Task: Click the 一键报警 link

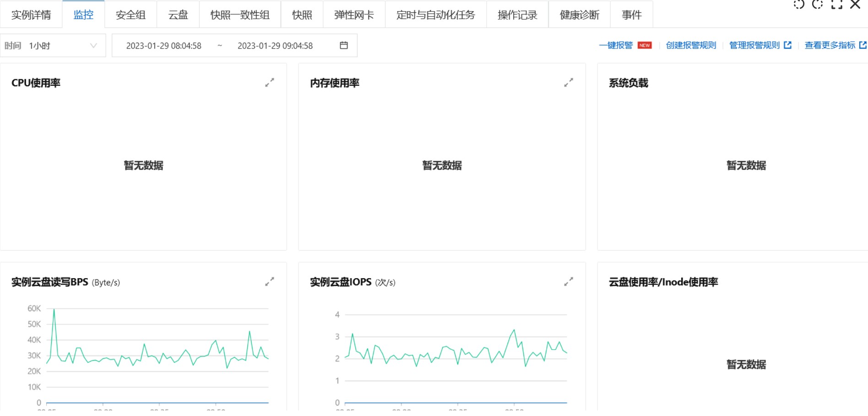Action: (616, 45)
